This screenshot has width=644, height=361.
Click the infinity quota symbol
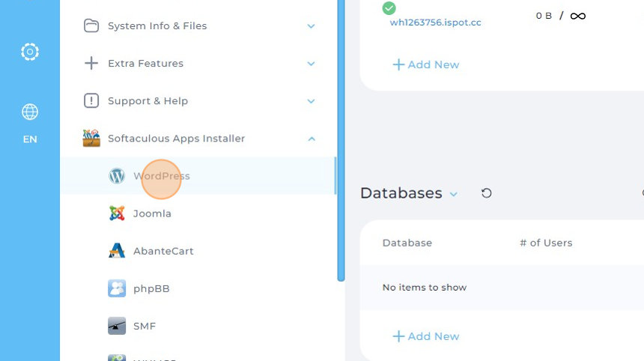(578, 16)
